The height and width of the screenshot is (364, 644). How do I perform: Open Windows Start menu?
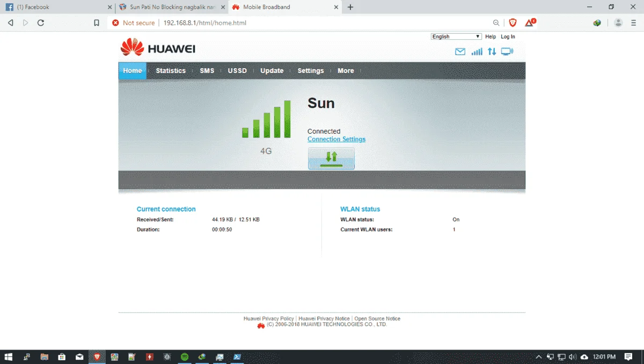click(9, 356)
